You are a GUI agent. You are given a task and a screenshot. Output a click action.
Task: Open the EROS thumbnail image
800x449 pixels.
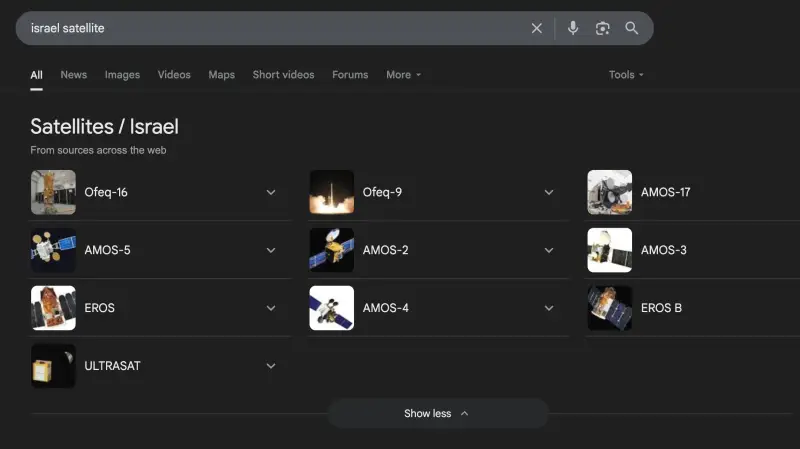(53, 308)
